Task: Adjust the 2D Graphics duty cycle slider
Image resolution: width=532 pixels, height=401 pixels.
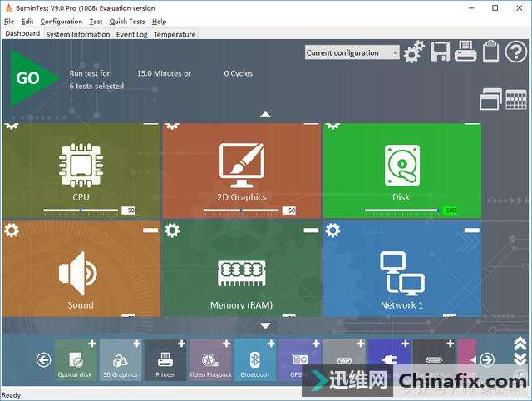Action: click(x=241, y=210)
